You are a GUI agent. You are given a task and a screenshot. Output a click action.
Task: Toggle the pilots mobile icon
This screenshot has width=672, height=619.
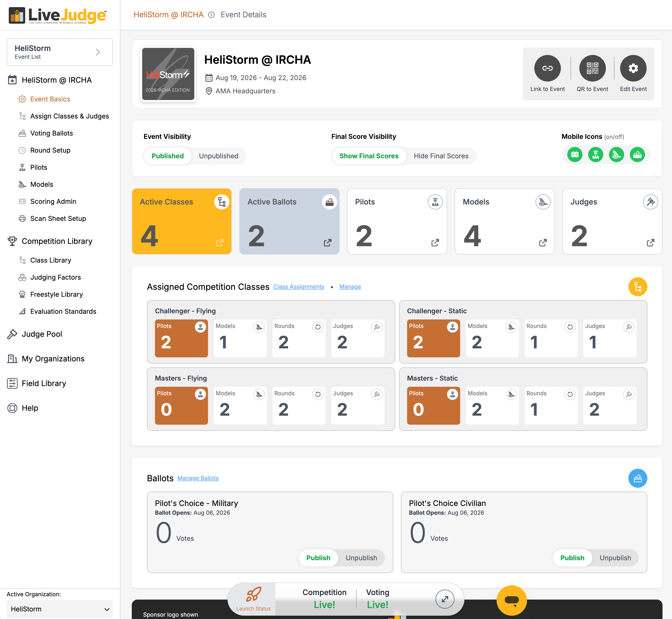[x=595, y=155]
